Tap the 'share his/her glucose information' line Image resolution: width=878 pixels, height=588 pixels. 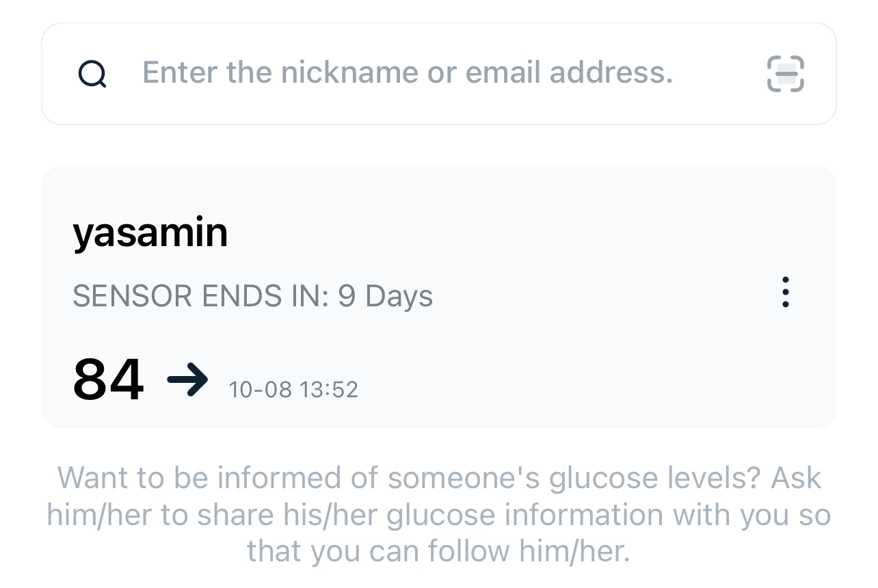438,515
